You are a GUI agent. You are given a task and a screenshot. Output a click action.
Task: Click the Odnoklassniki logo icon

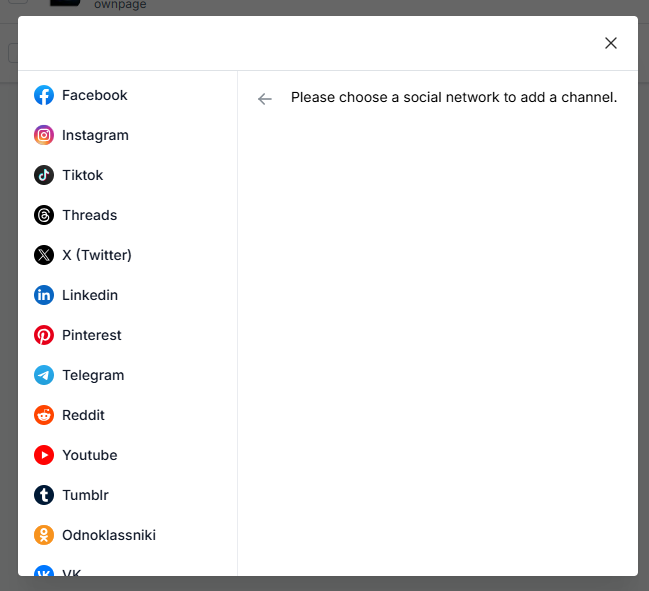pos(44,535)
